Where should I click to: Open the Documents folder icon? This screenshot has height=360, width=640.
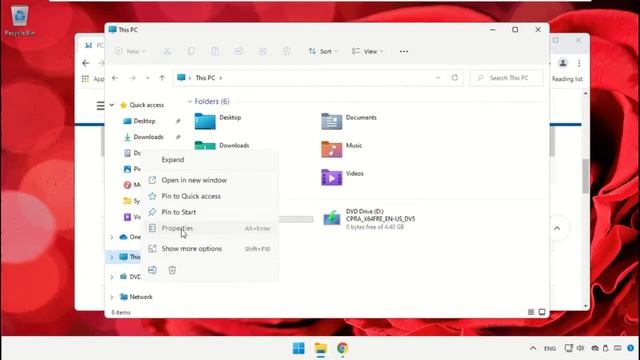[x=331, y=121]
